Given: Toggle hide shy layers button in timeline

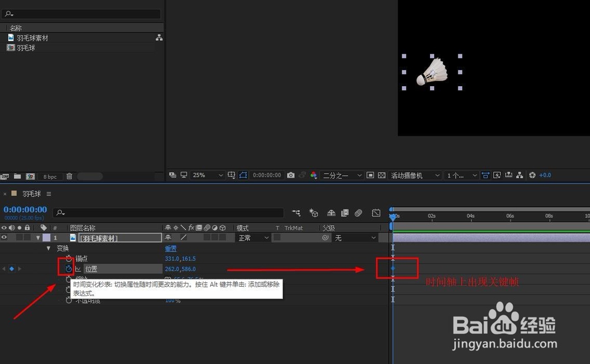Looking at the screenshot, I should tap(331, 213).
